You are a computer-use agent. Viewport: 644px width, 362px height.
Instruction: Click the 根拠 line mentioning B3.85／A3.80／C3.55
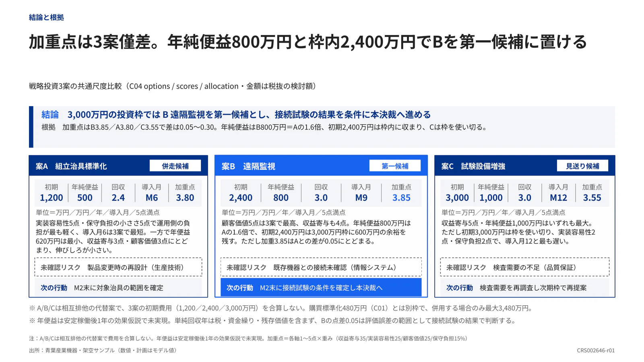click(265, 127)
